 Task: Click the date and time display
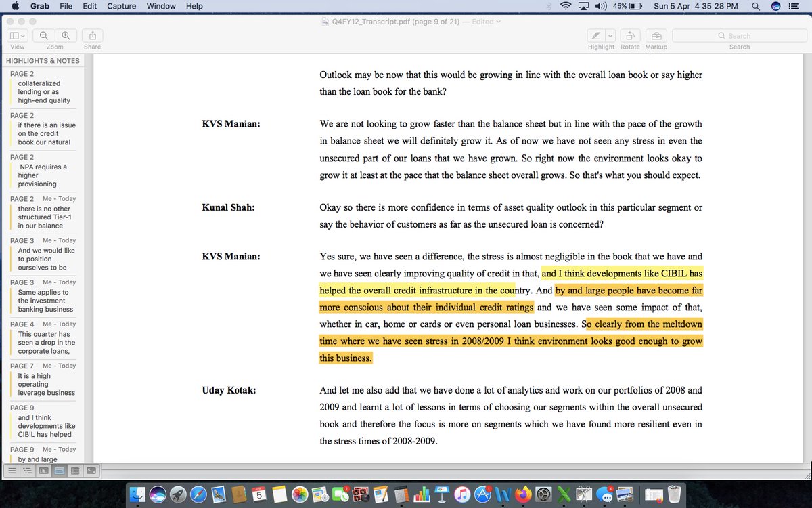[x=695, y=6]
